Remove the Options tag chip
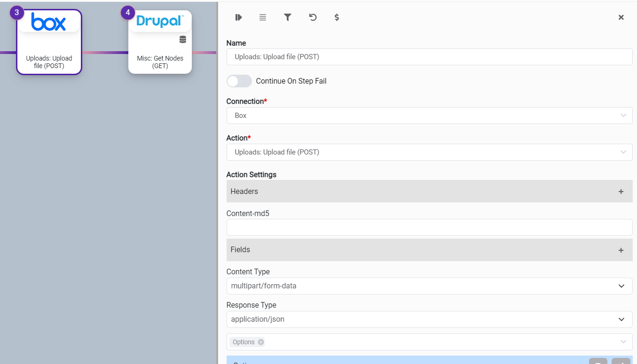 [x=261, y=342]
